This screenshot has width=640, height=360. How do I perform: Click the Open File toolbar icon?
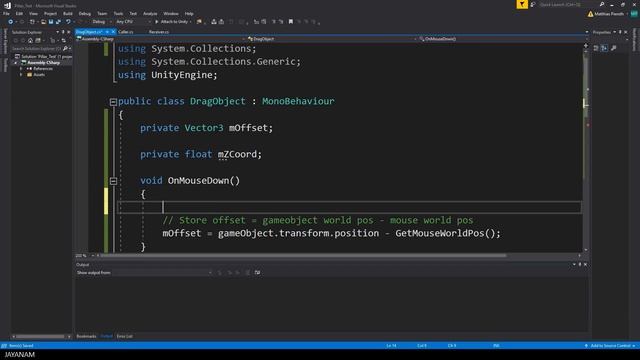(43, 22)
